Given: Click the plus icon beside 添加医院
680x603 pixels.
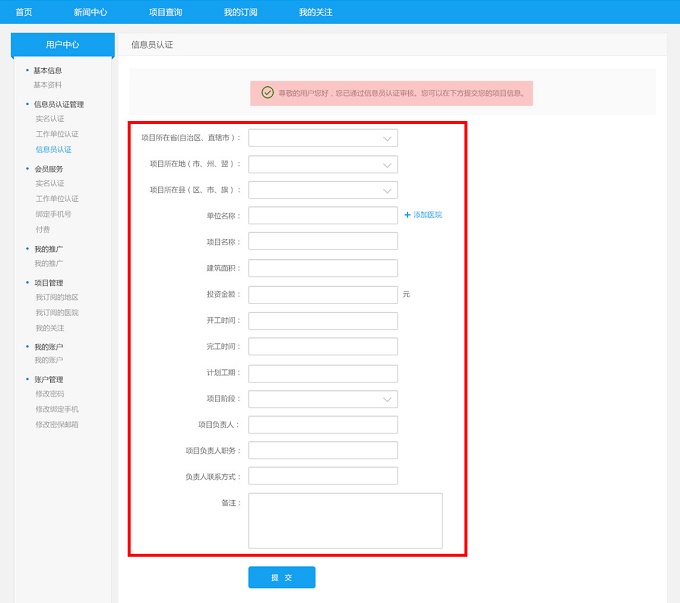Looking at the screenshot, I should pos(407,215).
